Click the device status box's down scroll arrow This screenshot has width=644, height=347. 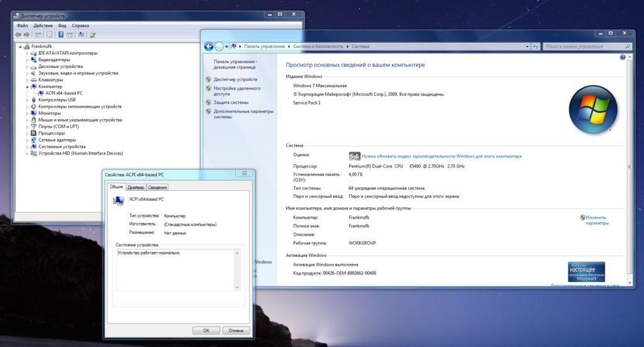point(237,287)
